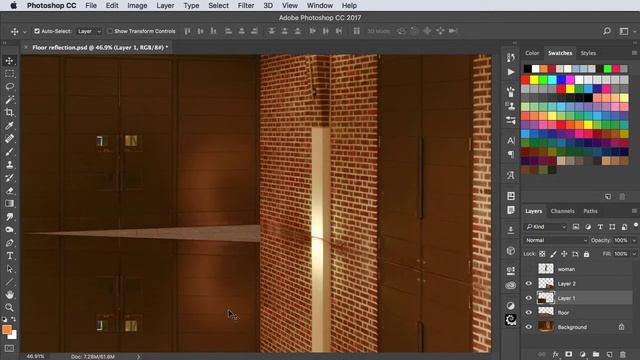Switch to the Styles tab
The height and width of the screenshot is (360, 640).
[x=588, y=53]
